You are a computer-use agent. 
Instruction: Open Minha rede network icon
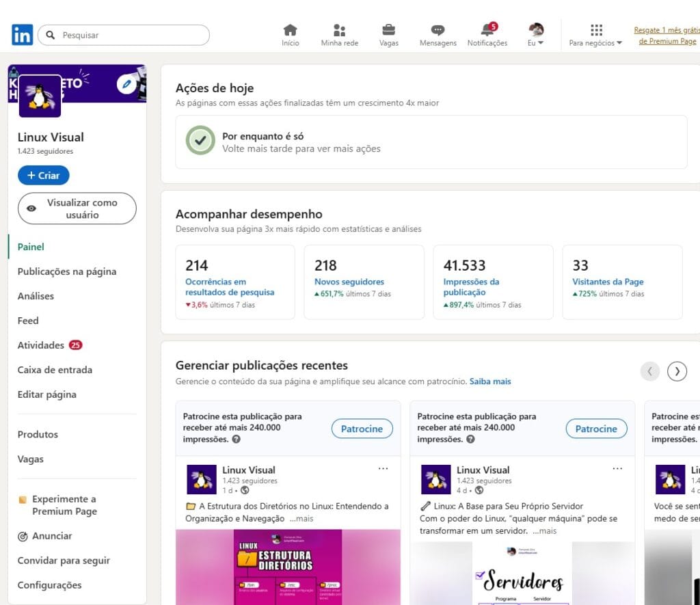339,30
